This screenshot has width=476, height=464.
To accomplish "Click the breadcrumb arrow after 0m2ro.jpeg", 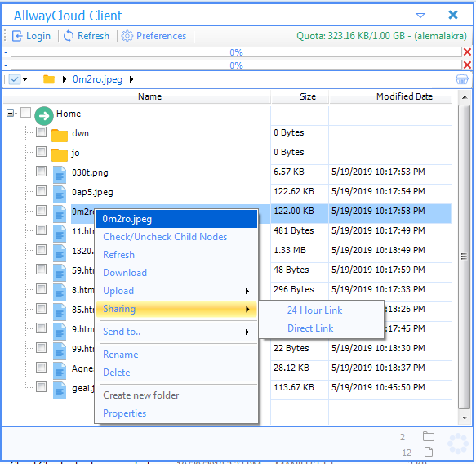I will tap(131, 79).
